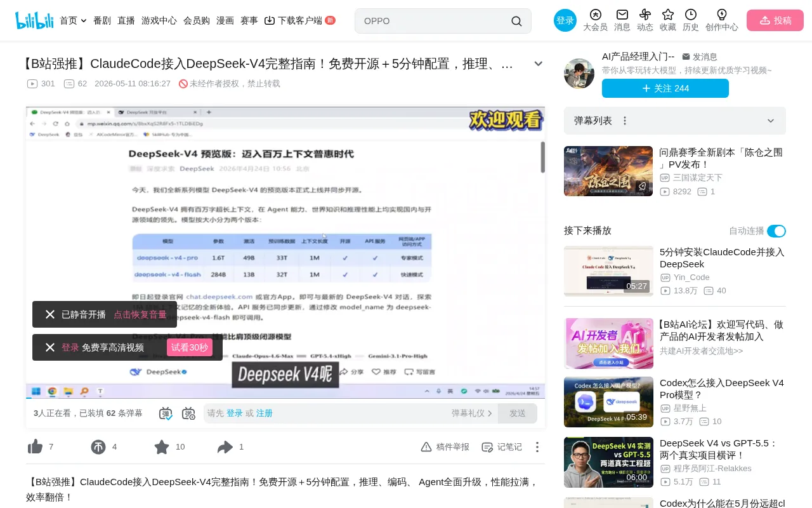Expand the 弹幕列表 panel
Screen dimensions: 812x508
click(771, 121)
